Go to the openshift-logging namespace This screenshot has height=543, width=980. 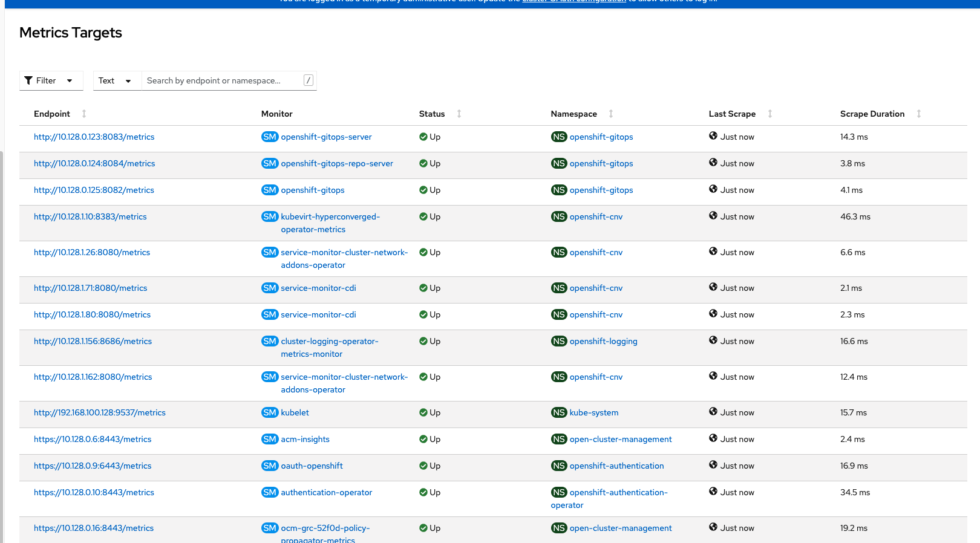[603, 341]
